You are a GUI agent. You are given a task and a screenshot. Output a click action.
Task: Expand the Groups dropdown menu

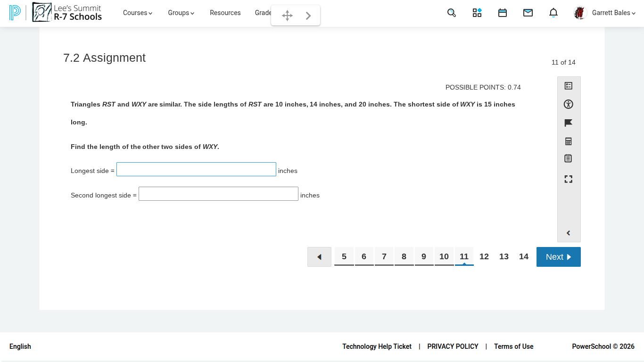(x=181, y=13)
